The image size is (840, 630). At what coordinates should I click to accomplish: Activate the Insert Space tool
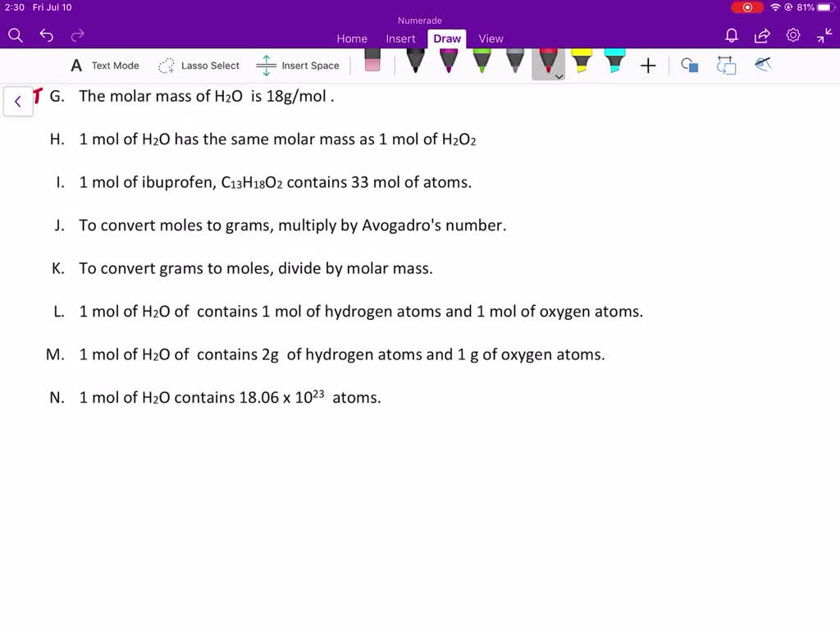coord(298,65)
